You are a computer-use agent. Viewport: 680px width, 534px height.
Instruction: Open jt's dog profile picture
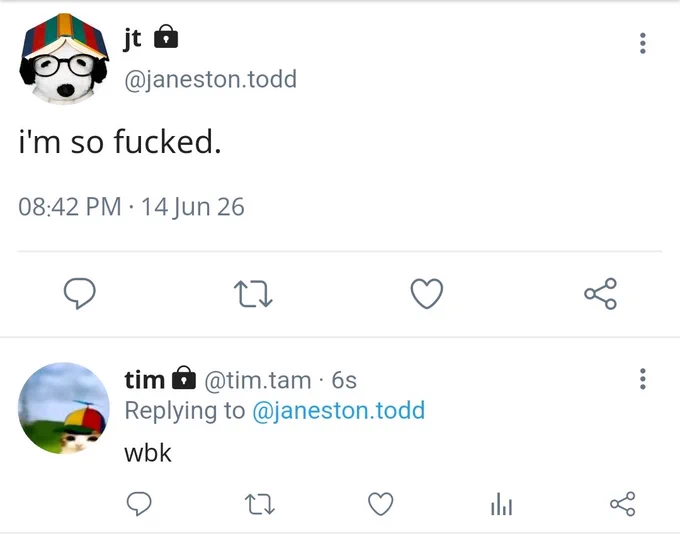64,59
